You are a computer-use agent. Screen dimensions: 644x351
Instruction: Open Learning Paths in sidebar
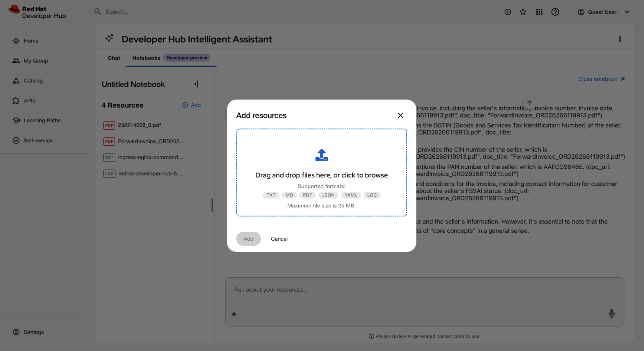[x=36, y=120]
